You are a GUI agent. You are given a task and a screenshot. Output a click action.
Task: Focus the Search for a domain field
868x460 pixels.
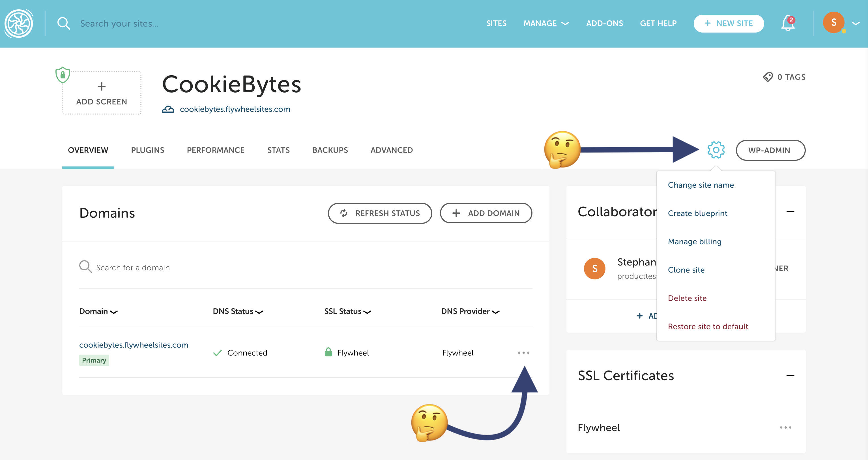click(x=133, y=268)
